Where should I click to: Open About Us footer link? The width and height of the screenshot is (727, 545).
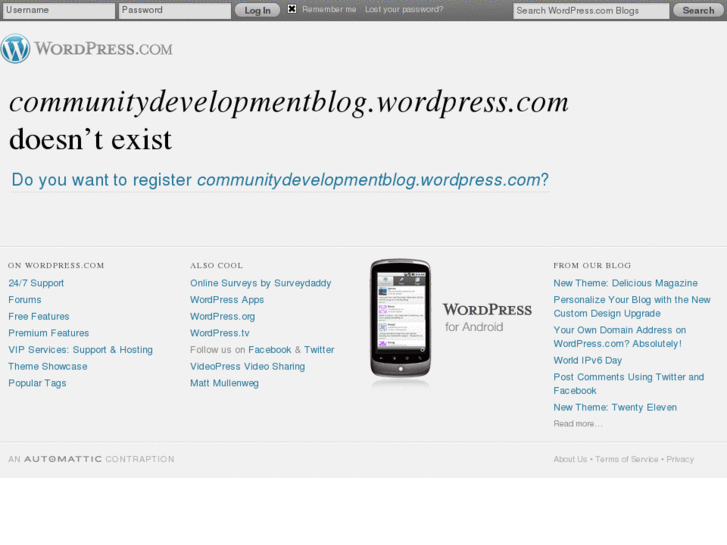570,459
